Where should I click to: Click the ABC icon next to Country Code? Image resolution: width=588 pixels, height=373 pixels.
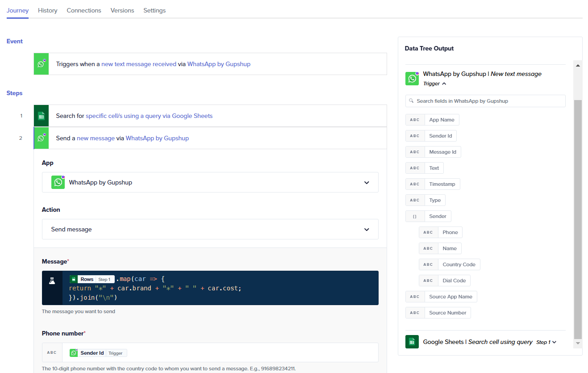(428, 264)
